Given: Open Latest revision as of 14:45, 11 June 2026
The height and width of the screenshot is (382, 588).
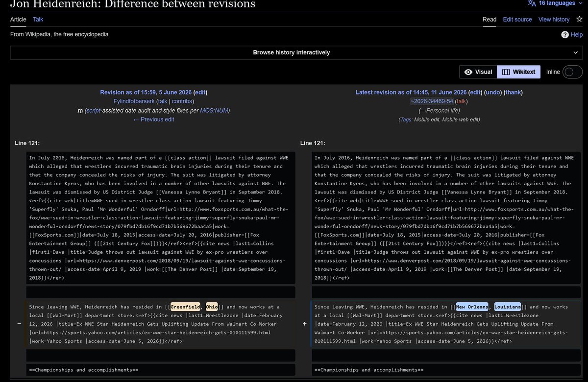Looking at the screenshot, I should 411,93.
